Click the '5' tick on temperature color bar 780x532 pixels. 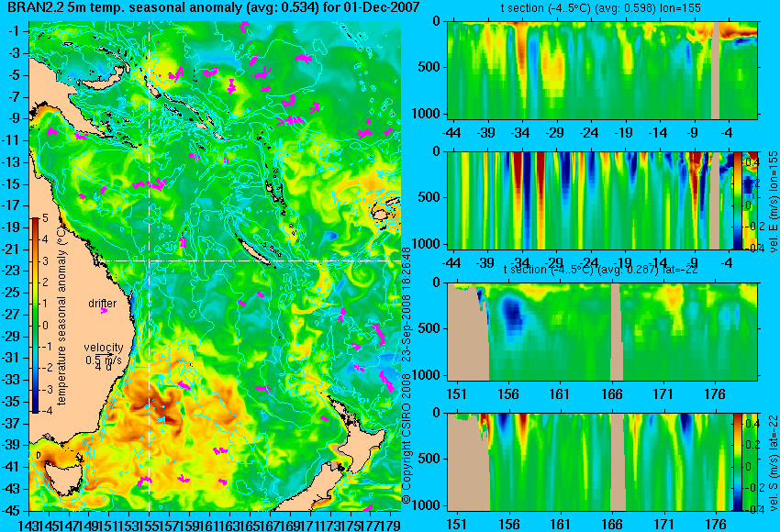click(45, 217)
